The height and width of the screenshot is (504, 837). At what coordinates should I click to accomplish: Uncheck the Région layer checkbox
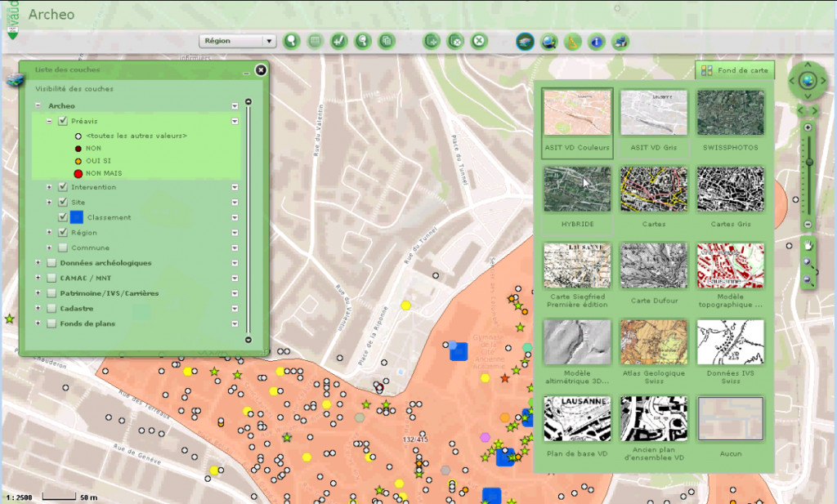(63, 233)
